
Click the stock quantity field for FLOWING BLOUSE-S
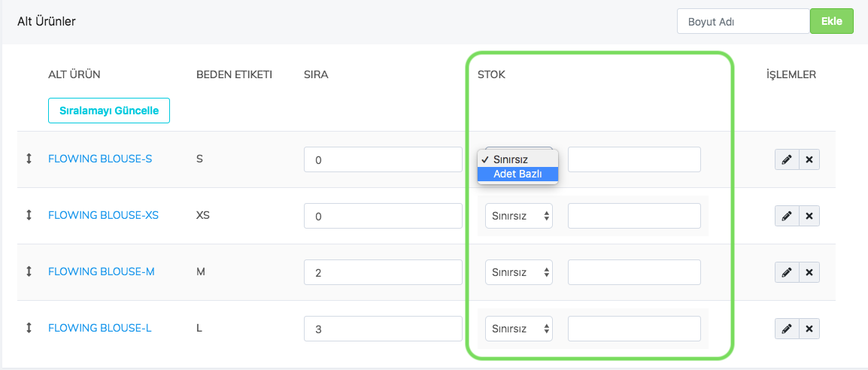(634, 159)
